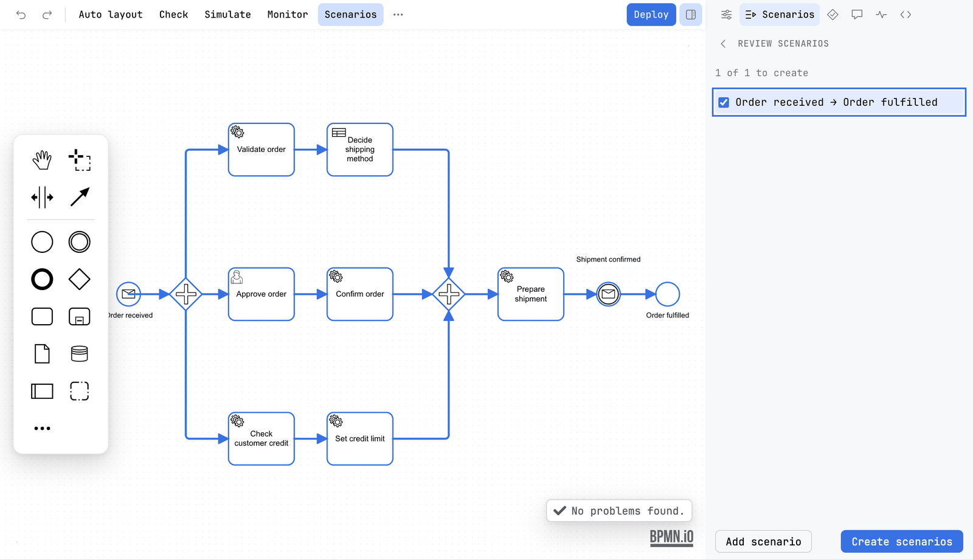Select the Prepare shipment task
Screen dimensions: 973x560
(x=531, y=294)
